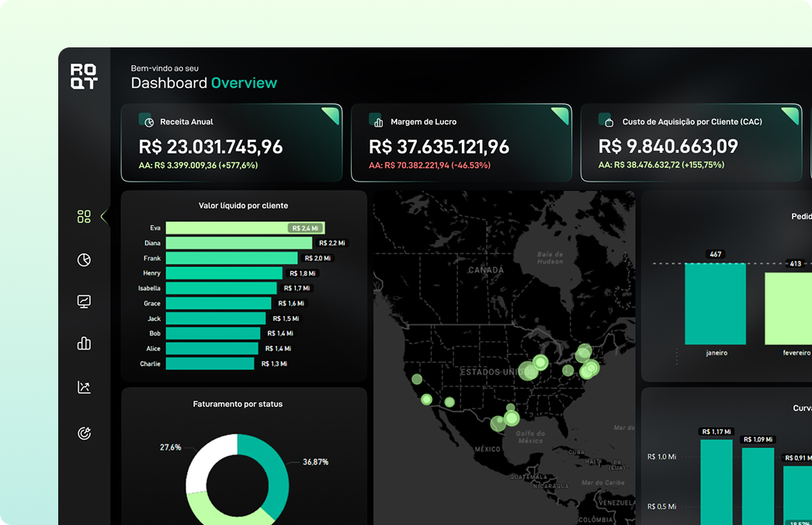
Task: Click the fevereiro bar in the Pedidos chart
Action: point(788,309)
